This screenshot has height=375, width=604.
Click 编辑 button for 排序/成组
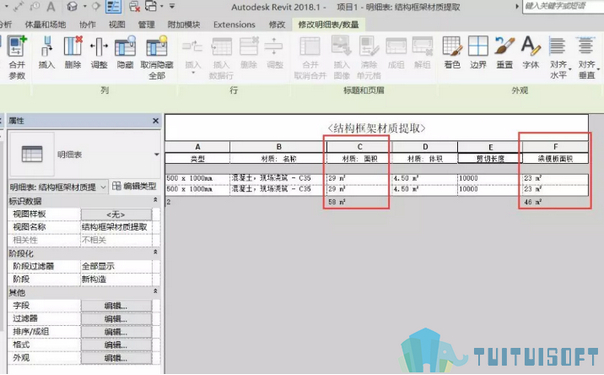coord(116,332)
